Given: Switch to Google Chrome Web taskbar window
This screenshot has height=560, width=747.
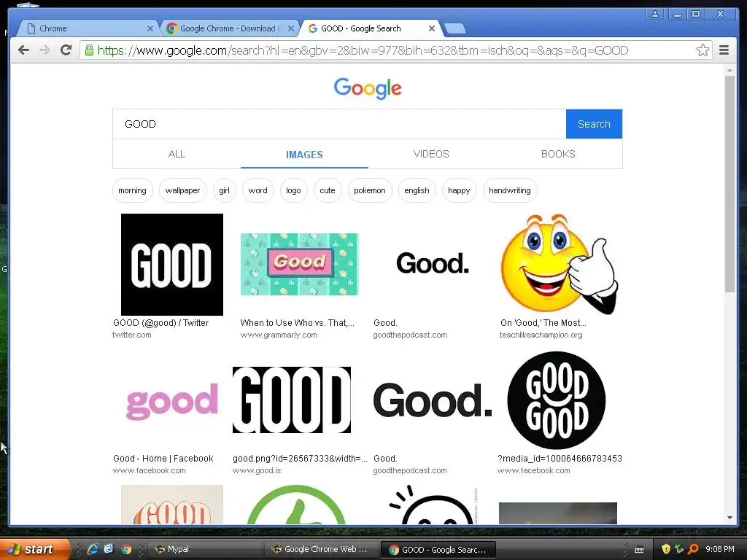Looking at the screenshot, I should (x=322, y=549).
